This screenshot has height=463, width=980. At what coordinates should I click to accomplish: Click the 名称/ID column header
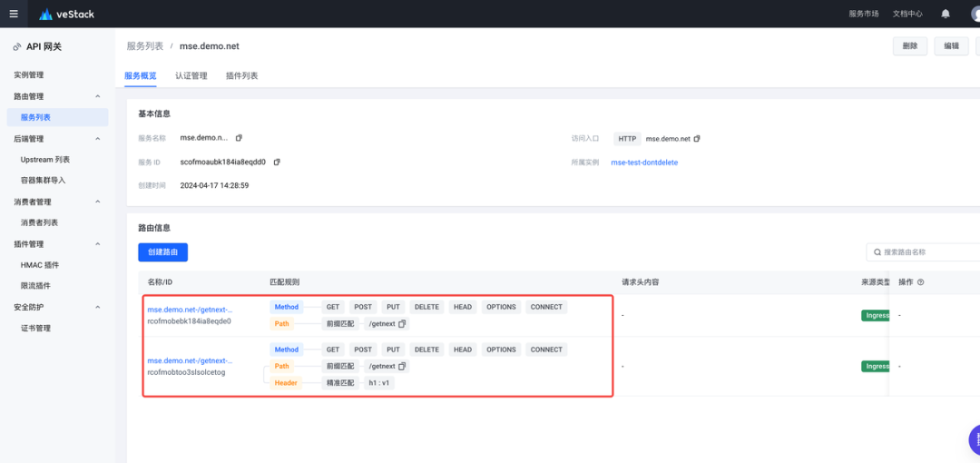click(160, 282)
